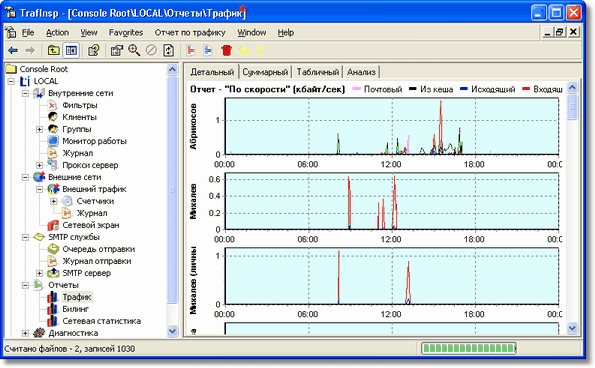
Task: Click the tree panel scroll down arrow
Action: point(172,331)
